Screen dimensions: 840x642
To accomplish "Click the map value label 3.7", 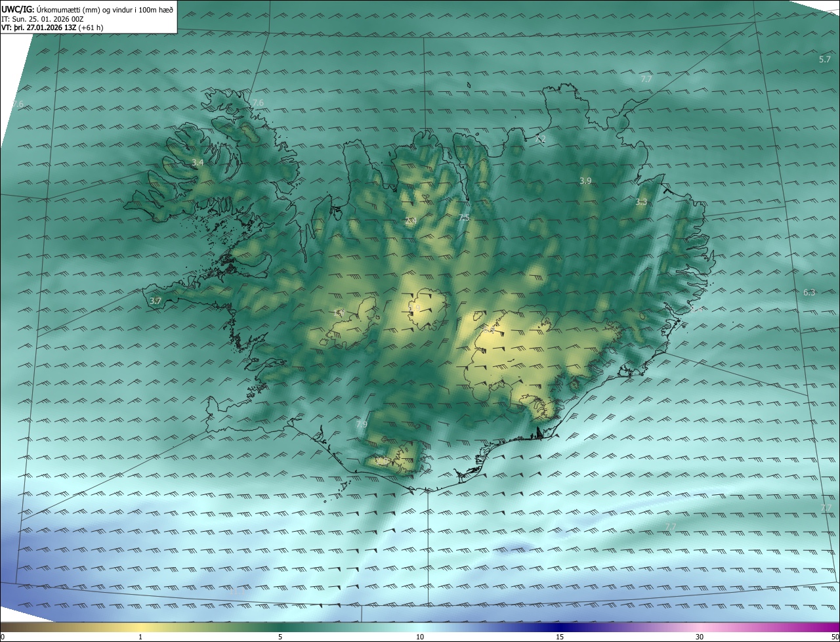I will click(156, 301).
